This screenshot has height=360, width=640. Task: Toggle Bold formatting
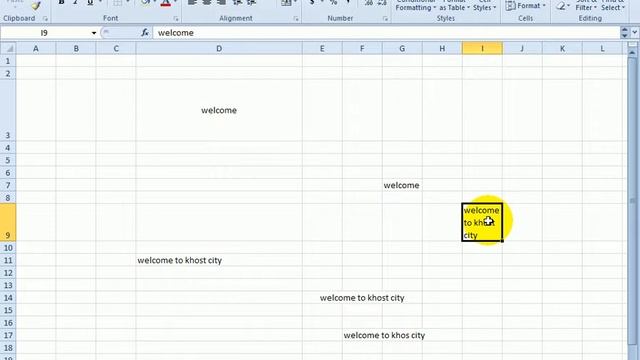click(61, 2)
